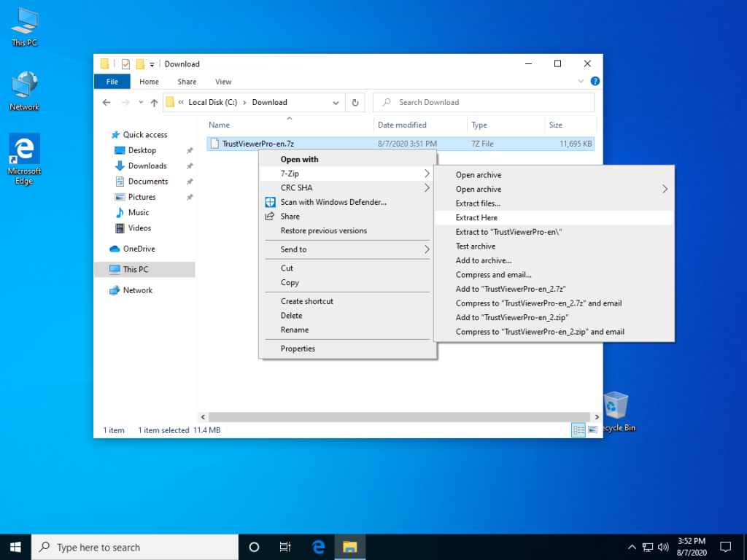
Task: Open the This PC desktop icon
Action: [x=24, y=28]
